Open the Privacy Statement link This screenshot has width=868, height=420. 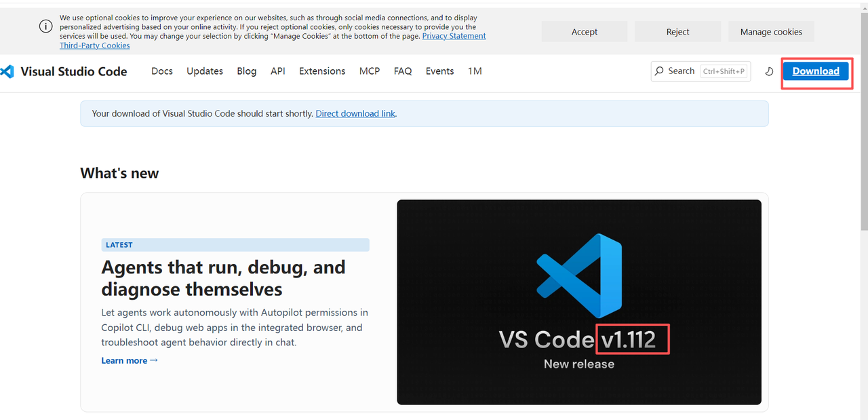tap(454, 36)
